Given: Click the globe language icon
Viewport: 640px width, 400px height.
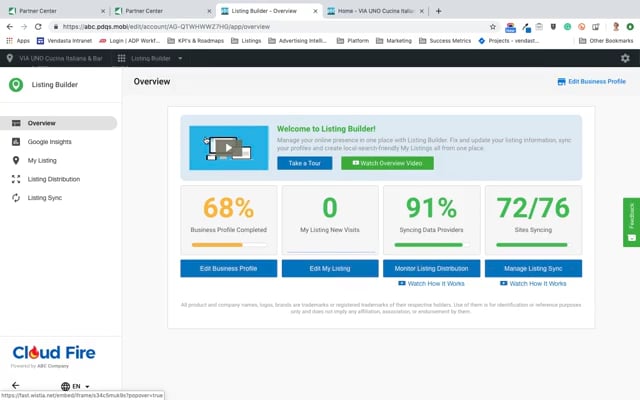Looking at the screenshot, I should (65, 386).
